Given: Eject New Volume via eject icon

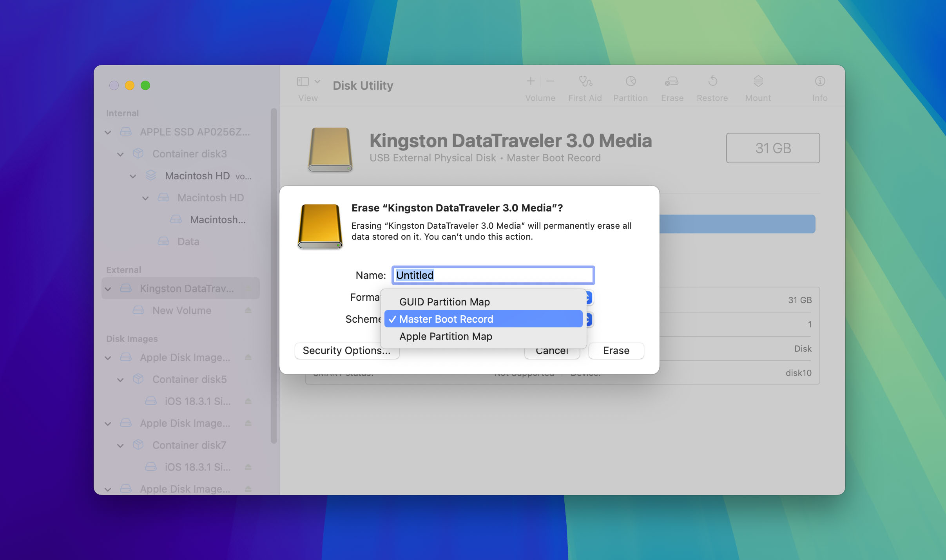Looking at the screenshot, I should (x=248, y=310).
